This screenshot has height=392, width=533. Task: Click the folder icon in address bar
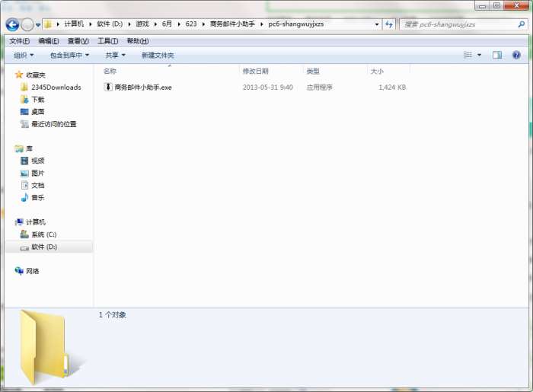pos(48,24)
